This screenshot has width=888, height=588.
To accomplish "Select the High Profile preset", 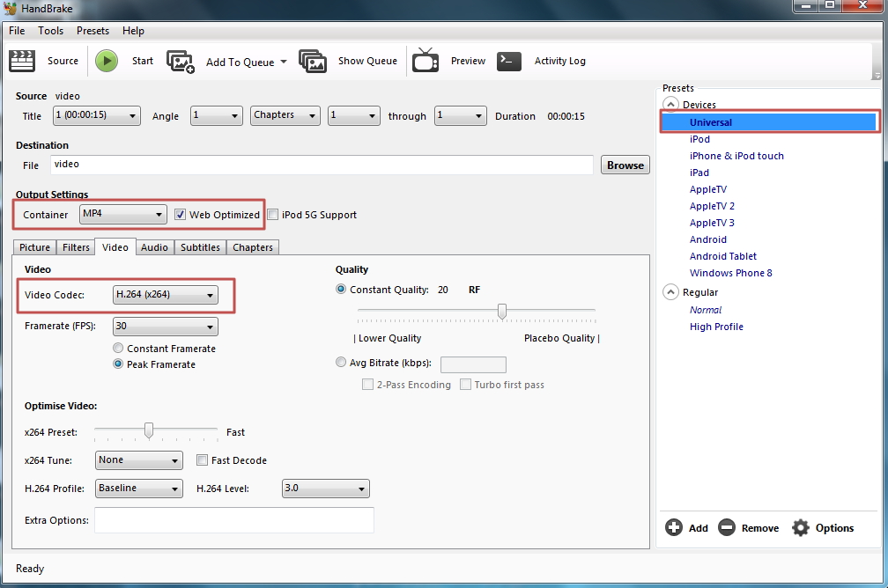I will click(x=716, y=327).
